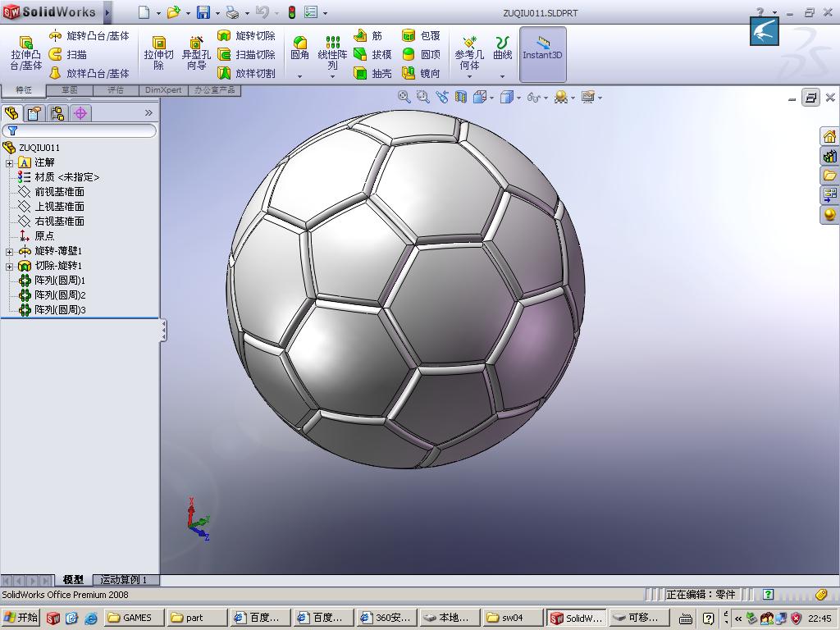Select the Swept Cut (扫描切除) tool
The height and width of the screenshot is (630, 840).
coord(246,54)
